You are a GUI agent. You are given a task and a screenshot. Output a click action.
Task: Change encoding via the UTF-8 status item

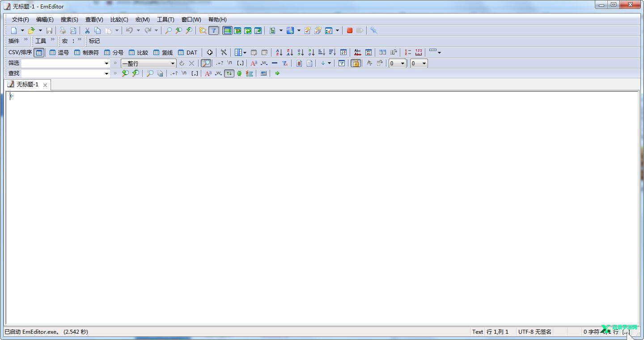pyautogui.click(x=535, y=331)
